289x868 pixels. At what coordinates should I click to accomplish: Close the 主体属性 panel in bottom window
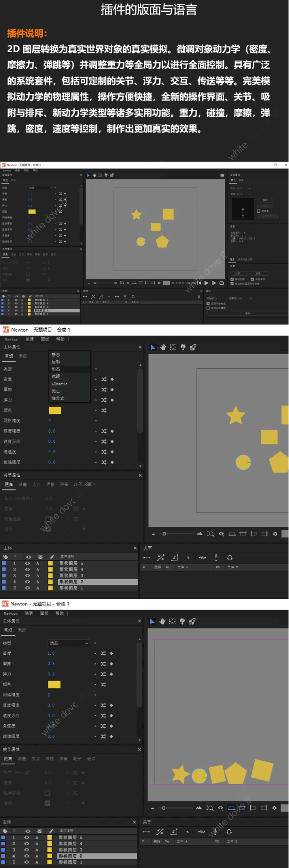click(139, 621)
